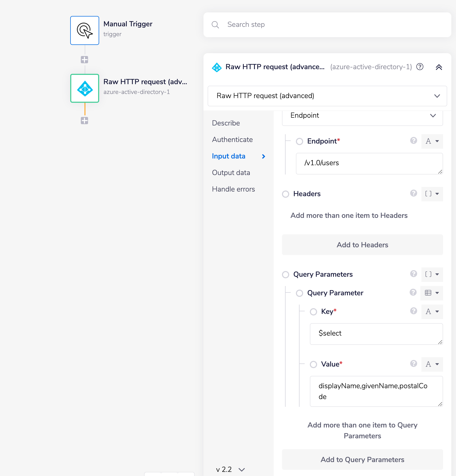Viewport: 456px width, 476px height.
Task: Select the Azure Active Directory step icon
Action: [85, 88]
